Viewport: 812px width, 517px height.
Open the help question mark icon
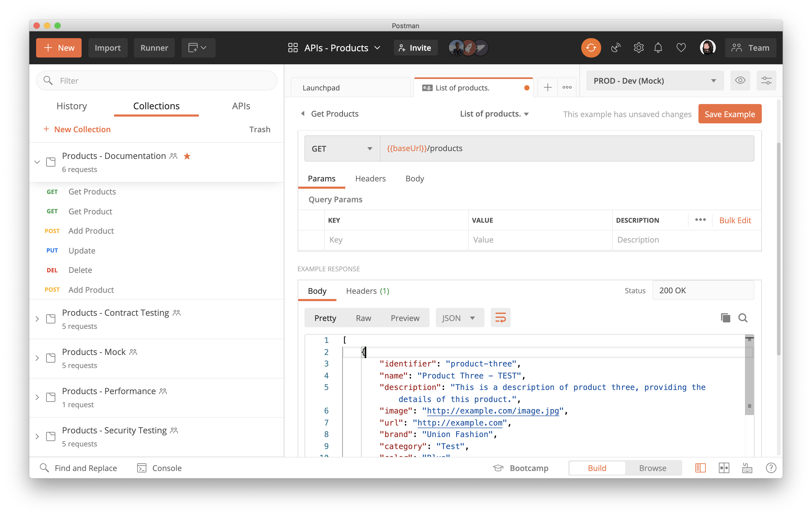point(771,468)
